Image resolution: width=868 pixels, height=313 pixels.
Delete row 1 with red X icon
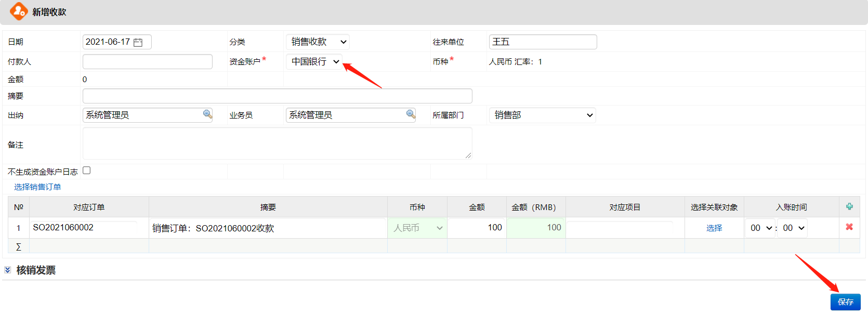coord(849,227)
